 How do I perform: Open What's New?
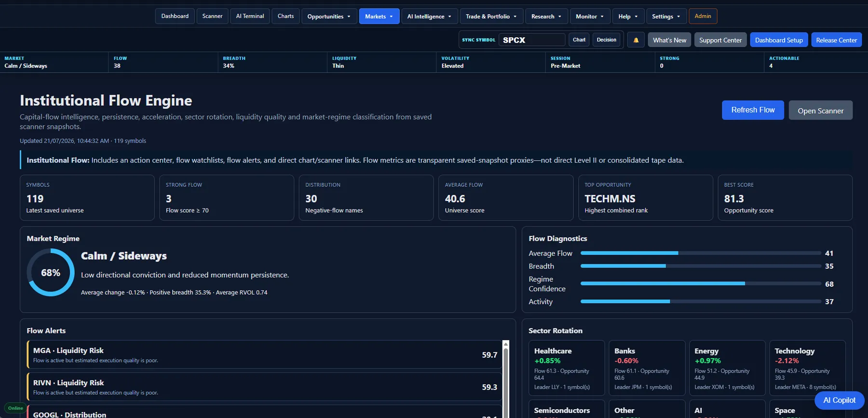(x=669, y=40)
